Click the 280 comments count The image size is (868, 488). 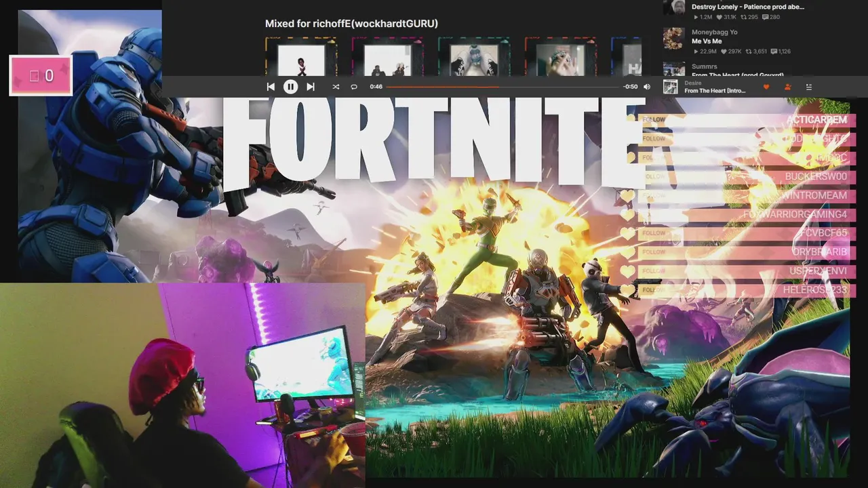(771, 17)
